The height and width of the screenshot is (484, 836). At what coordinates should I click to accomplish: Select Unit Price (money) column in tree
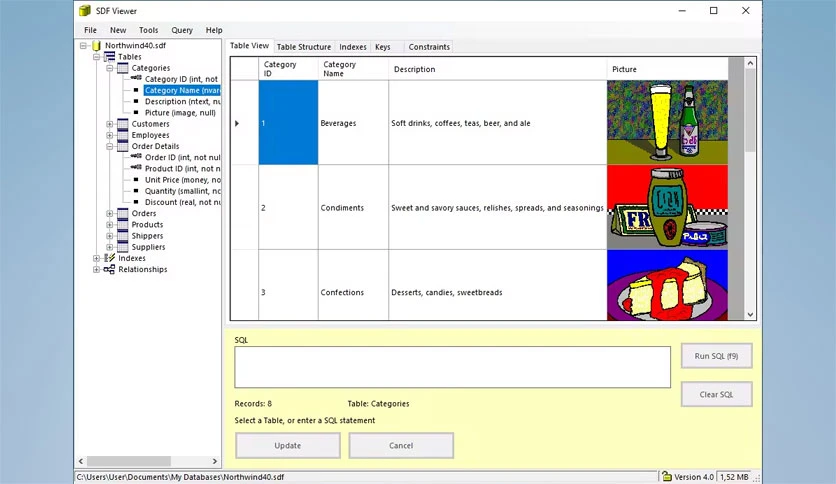[x=182, y=180]
